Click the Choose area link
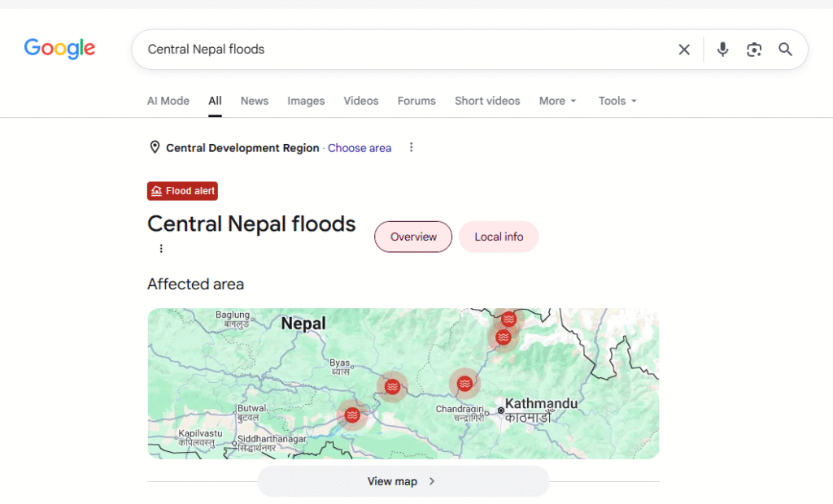Viewport: 833px width, 504px height. 359,148
